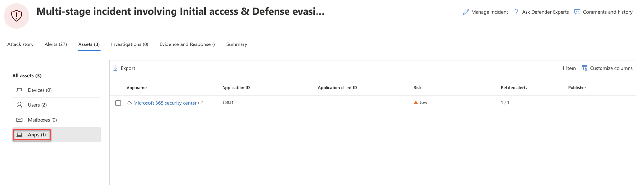Viewport: 644px width, 185px height.
Task: Sort by the Risk column header
Action: coord(417,88)
